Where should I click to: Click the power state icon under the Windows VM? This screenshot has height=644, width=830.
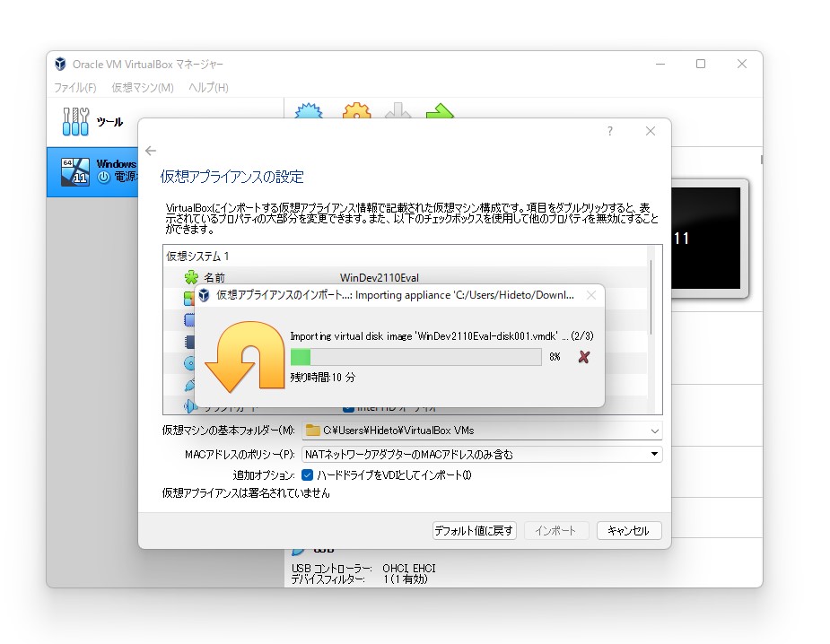click(105, 177)
